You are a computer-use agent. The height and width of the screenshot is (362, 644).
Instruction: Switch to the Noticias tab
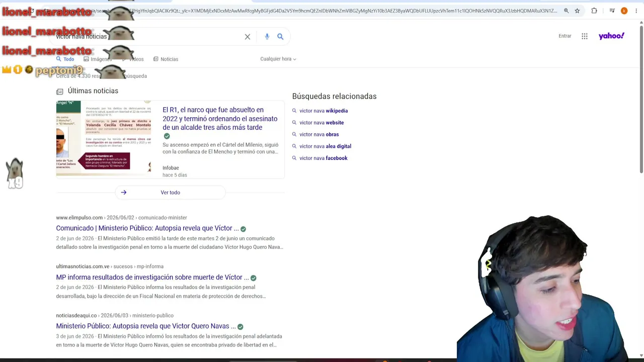(x=166, y=59)
